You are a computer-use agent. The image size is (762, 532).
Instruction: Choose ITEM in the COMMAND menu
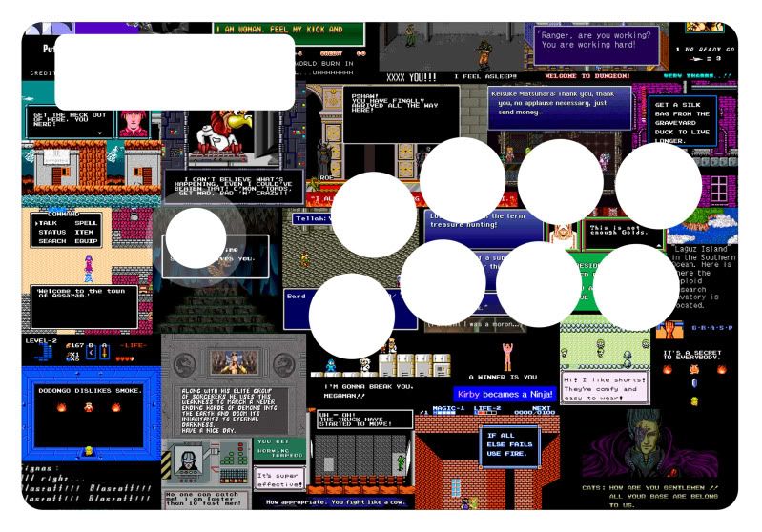point(84,233)
